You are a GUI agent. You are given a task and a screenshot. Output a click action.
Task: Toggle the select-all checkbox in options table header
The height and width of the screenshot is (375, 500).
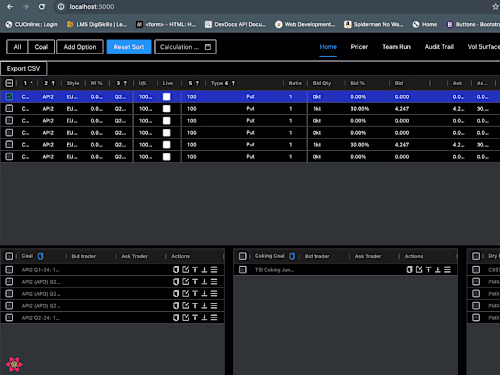(9, 83)
